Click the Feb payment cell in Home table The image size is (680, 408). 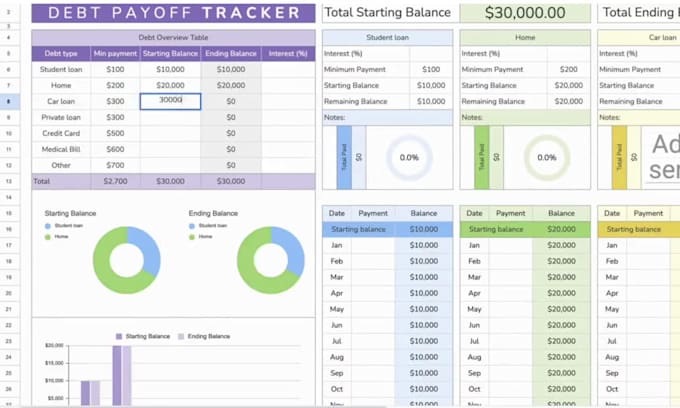(x=510, y=261)
